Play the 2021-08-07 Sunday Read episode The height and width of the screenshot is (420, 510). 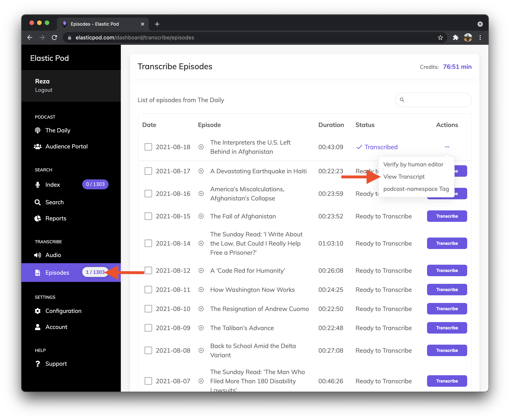201,381
